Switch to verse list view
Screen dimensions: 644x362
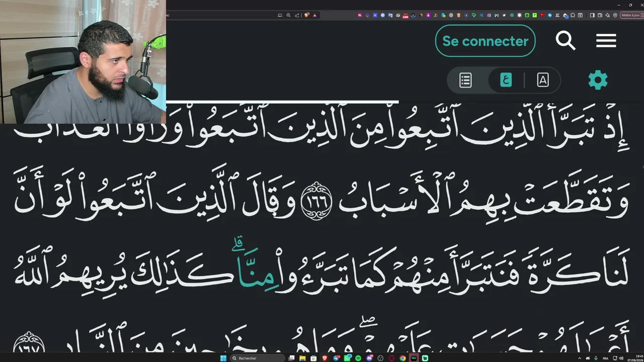point(465,80)
